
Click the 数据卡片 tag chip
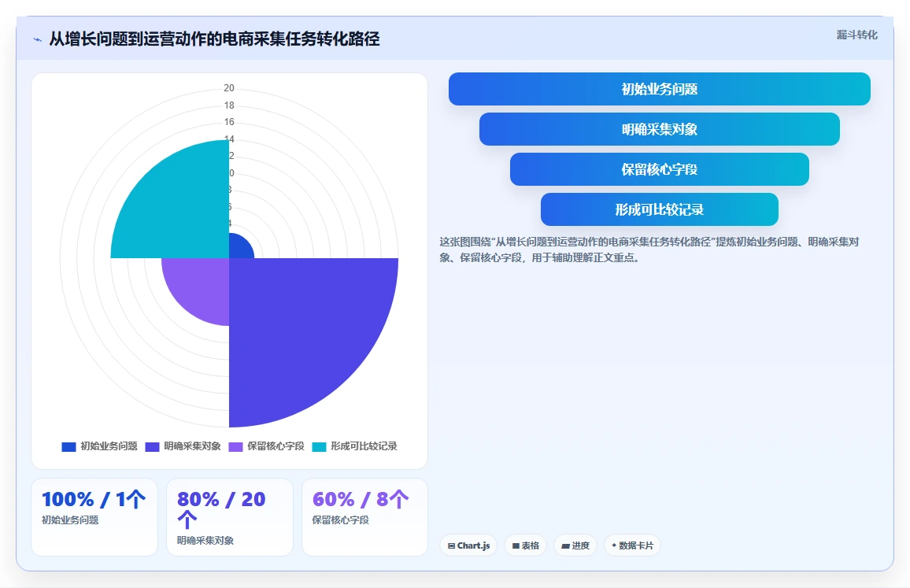(x=632, y=545)
